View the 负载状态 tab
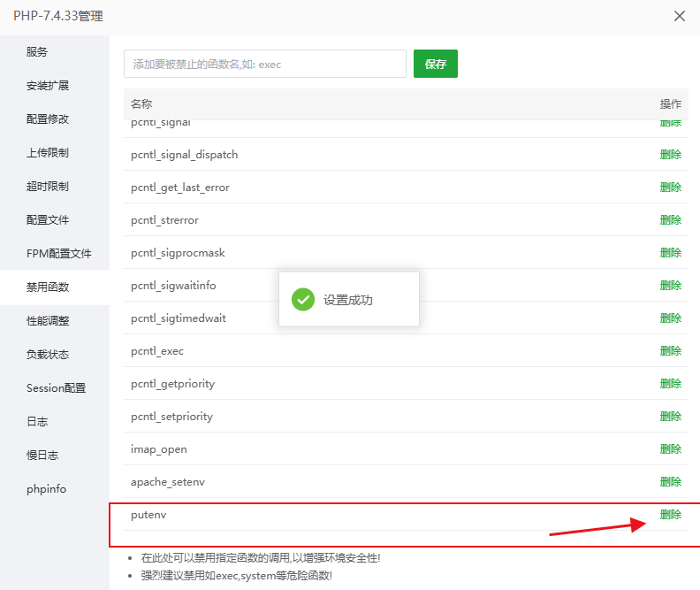The width and height of the screenshot is (700, 590). coord(48,354)
